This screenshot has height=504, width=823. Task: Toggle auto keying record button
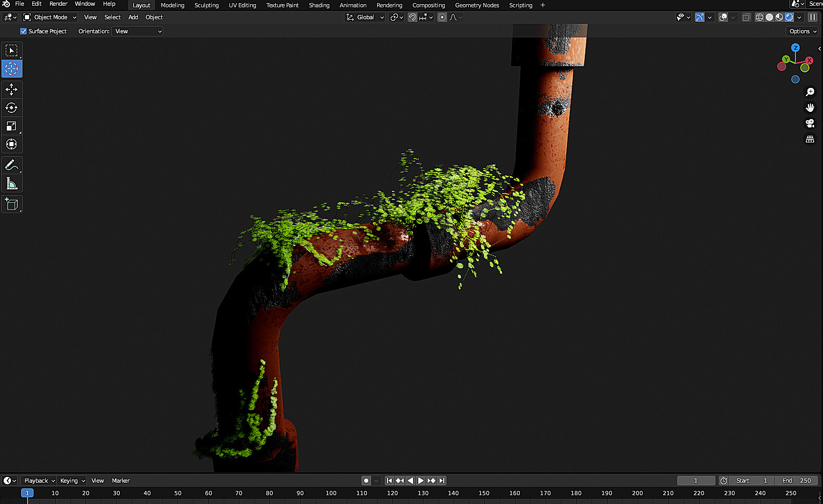pyautogui.click(x=366, y=481)
